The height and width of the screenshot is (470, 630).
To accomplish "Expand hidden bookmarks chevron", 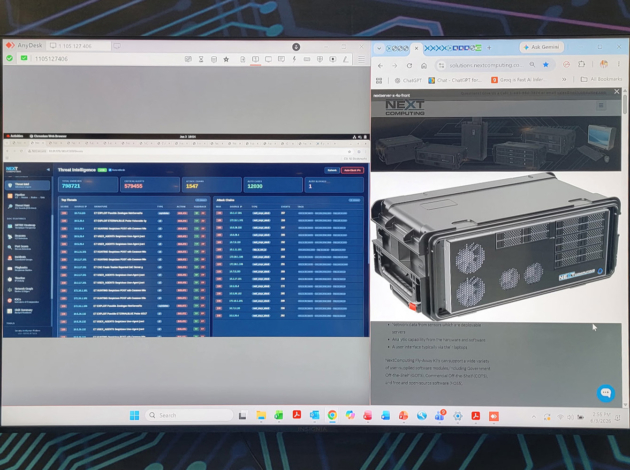I will 564,80.
